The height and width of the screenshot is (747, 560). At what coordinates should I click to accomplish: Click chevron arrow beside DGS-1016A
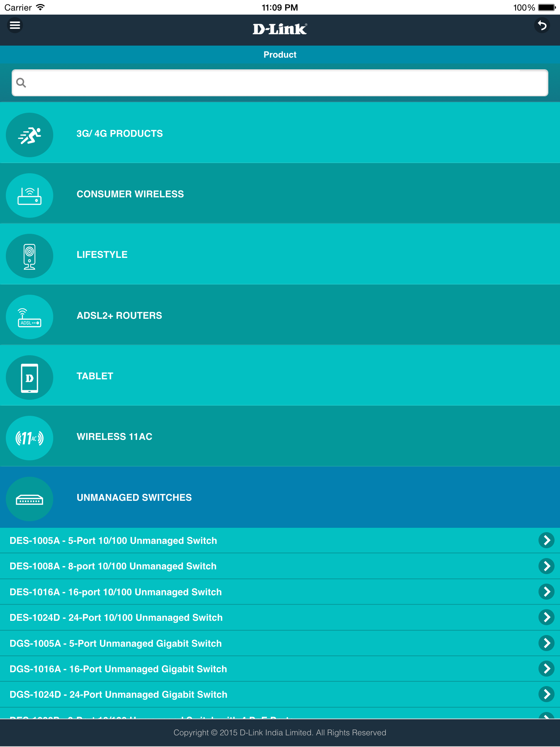click(x=547, y=669)
